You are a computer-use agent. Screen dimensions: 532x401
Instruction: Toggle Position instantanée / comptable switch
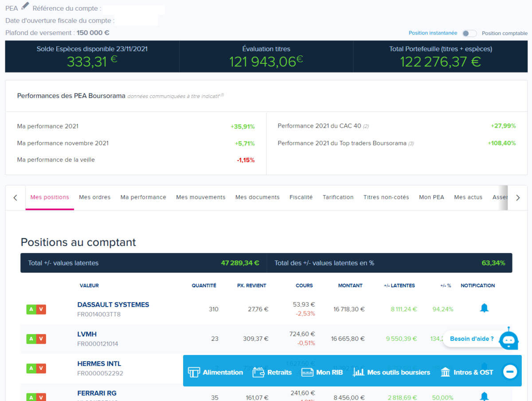469,33
